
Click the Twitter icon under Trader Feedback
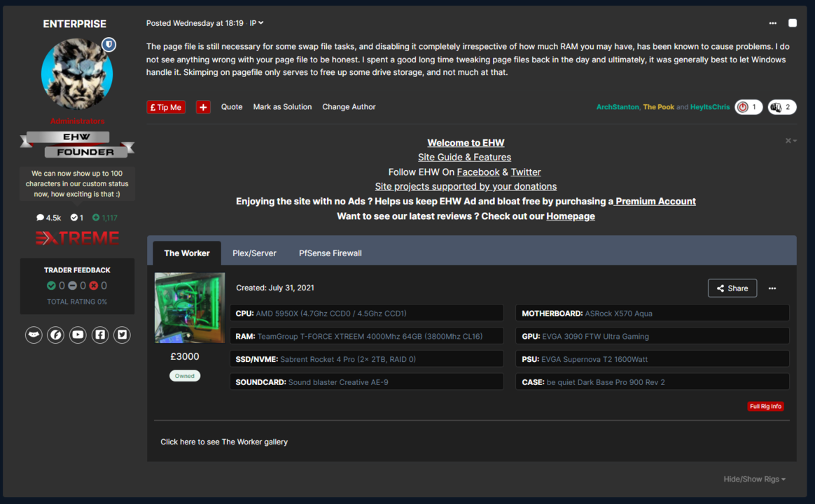[123, 335]
